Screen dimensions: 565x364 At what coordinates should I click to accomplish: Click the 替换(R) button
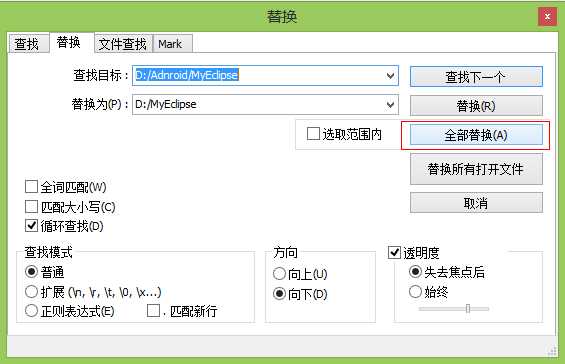pyautogui.click(x=476, y=106)
